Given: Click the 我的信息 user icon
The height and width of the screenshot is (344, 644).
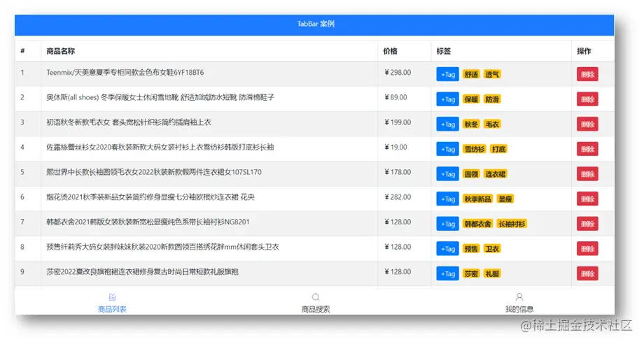Looking at the screenshot, I should [519, 297].
